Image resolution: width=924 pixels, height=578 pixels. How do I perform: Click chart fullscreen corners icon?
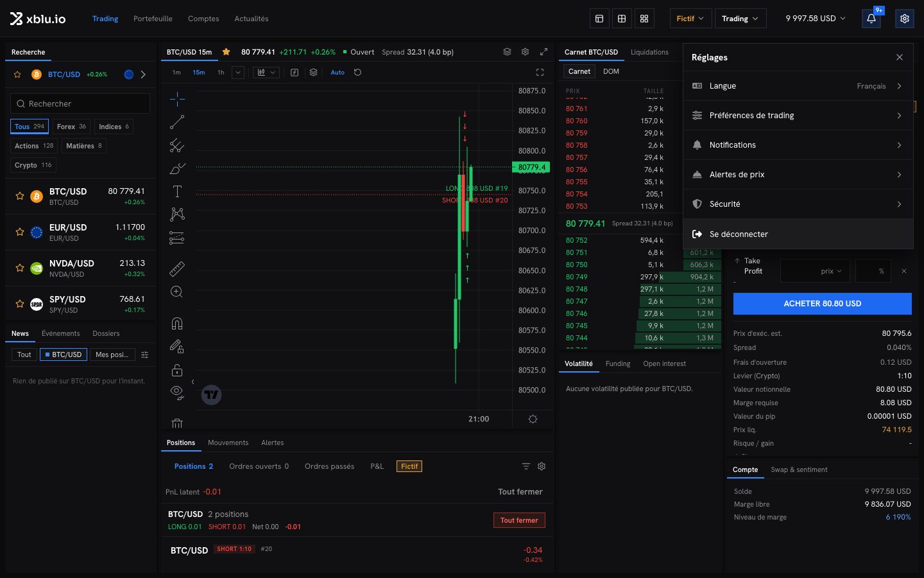tap(540, 73)
